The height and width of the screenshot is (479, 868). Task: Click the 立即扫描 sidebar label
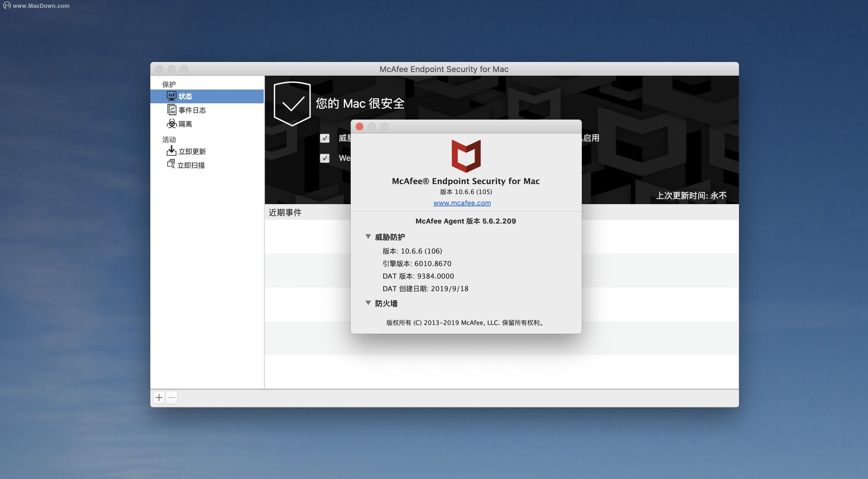[191, 165]
